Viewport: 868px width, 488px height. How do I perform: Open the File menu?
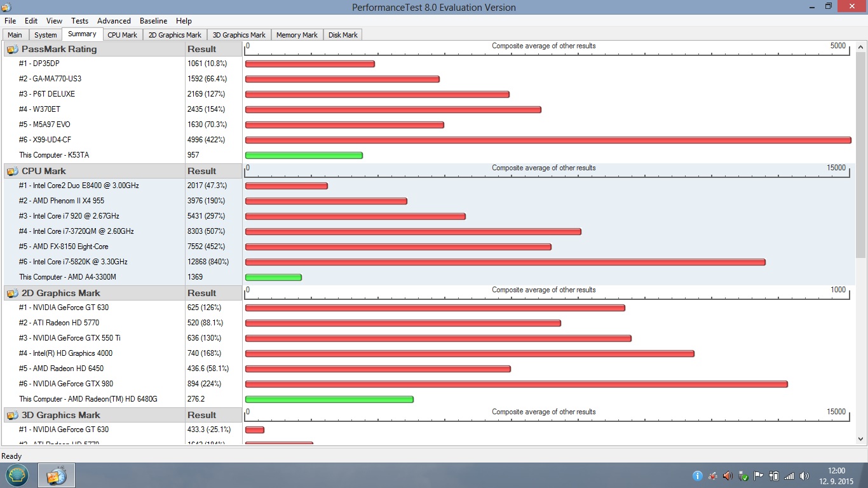tap(10, 21)
